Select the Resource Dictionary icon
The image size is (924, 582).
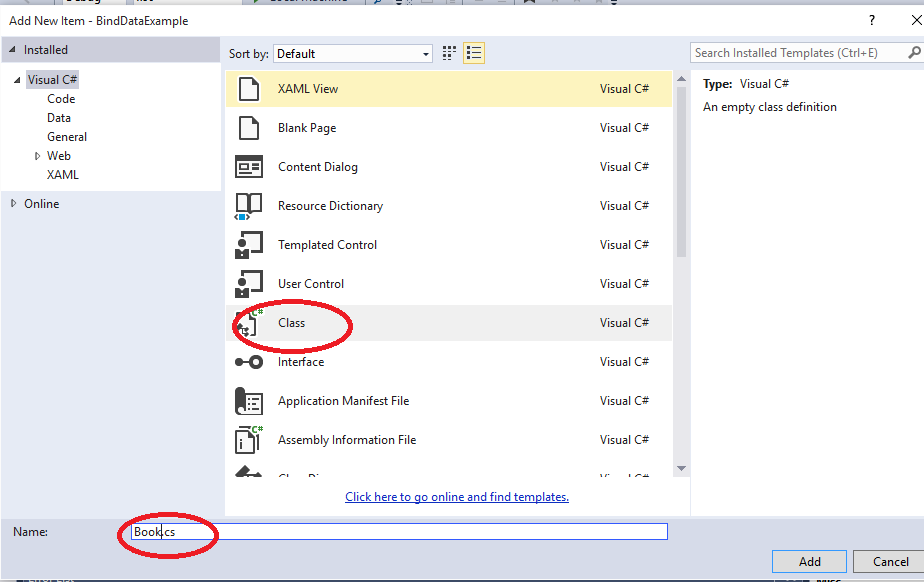pos(249,206)
